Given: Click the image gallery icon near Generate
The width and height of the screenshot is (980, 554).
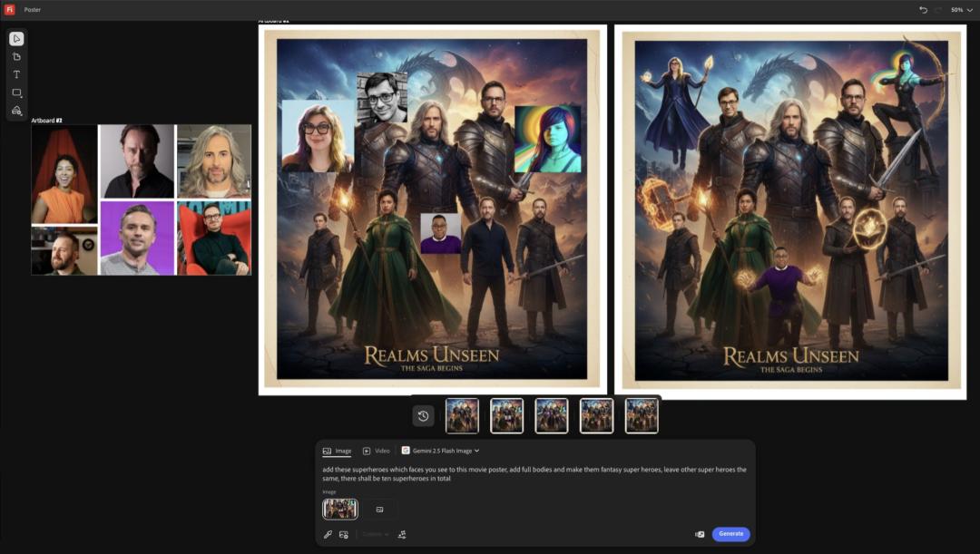Looking at the screenshot, I should (x=700, y=534).
